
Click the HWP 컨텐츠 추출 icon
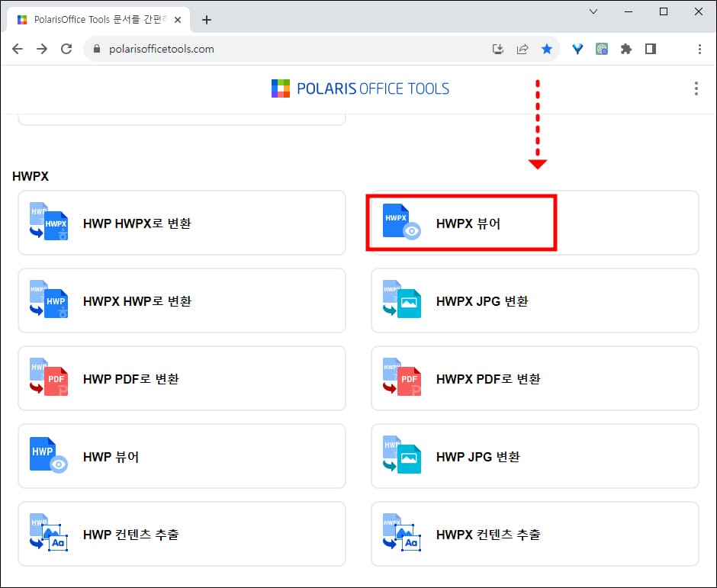pyautogui.click(x=49, y=532)
